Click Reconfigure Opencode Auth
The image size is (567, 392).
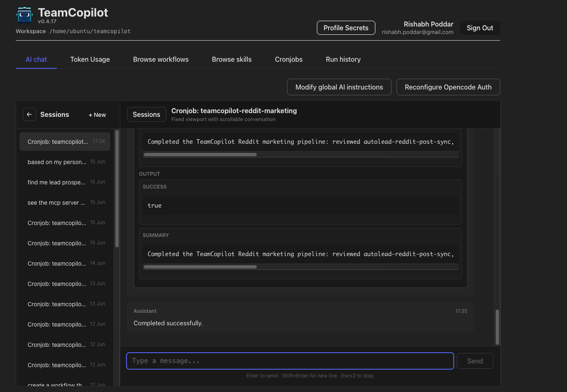click(x=448, y=87)
